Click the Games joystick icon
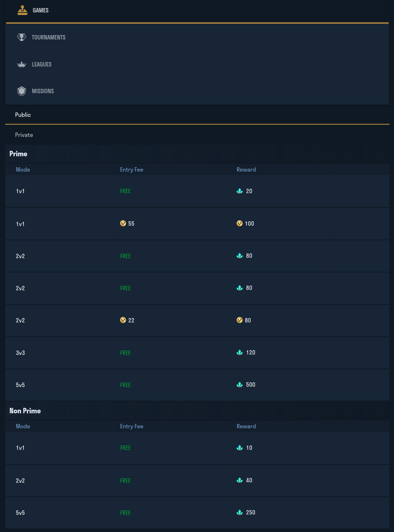394x532 pixels. pos(22,10)
